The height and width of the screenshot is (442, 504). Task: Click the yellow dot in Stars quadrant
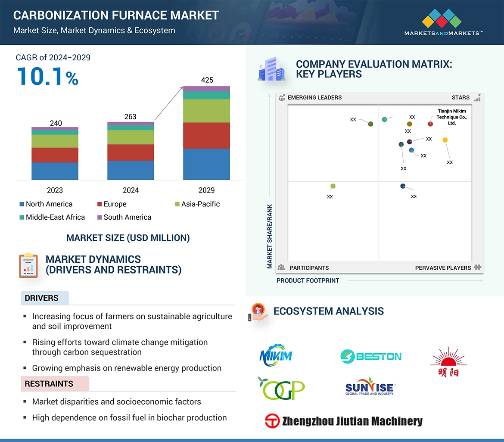pyautogui.click(x=445, y=140)
